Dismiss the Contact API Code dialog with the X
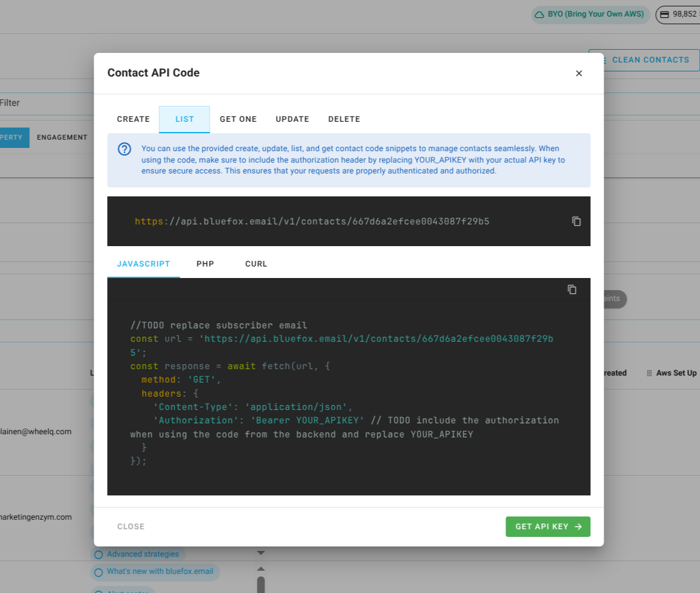 [x=579, y=73]
